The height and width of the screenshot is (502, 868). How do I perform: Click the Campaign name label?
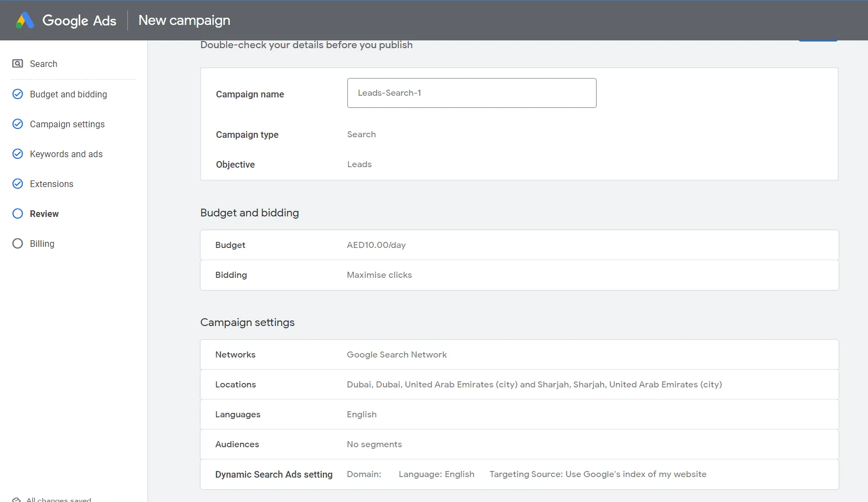coord(250,94)
